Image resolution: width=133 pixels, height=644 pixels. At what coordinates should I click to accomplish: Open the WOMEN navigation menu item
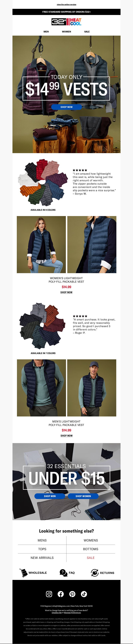click(x=66, y=32)
